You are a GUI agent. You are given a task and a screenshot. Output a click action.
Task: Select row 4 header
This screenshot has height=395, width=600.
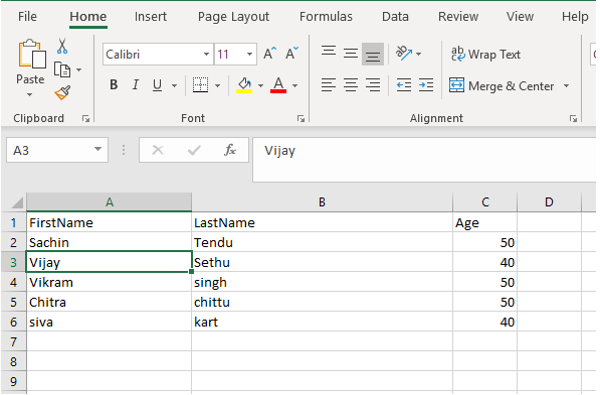(13, 282)
